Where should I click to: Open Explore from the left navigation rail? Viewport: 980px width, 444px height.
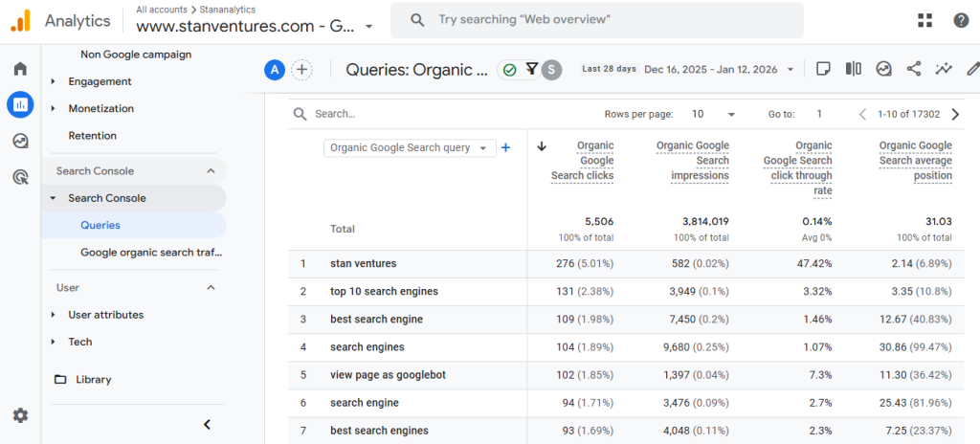pyautogui.click(x=20, y=141)
